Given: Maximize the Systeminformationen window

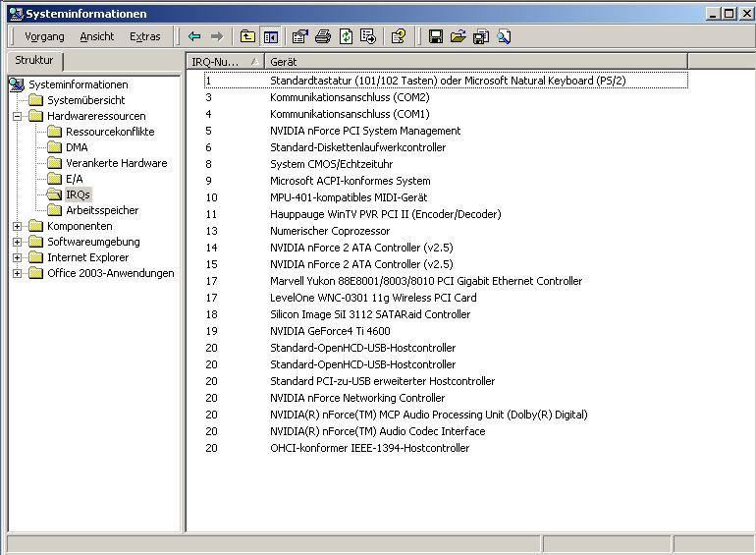Looking at the screenshot, I should 729,14.
